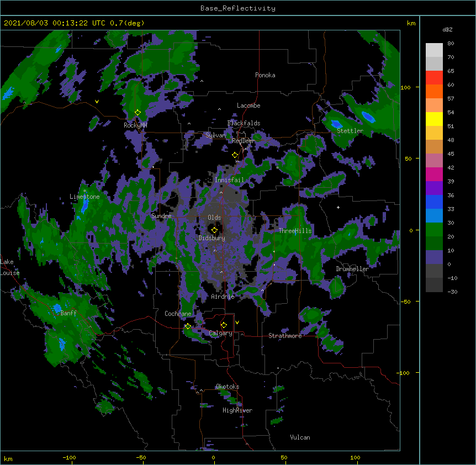The width and height of the screenshot is (476, 465).
Task: Select the slate purple swatch for 0-10 dBZ
Action: (x=434, y=257)
